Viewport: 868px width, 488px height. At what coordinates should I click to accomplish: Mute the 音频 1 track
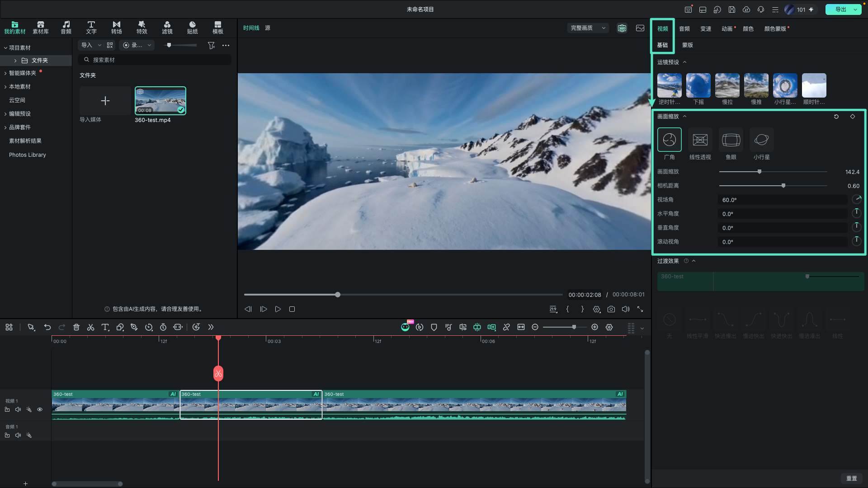18,435
